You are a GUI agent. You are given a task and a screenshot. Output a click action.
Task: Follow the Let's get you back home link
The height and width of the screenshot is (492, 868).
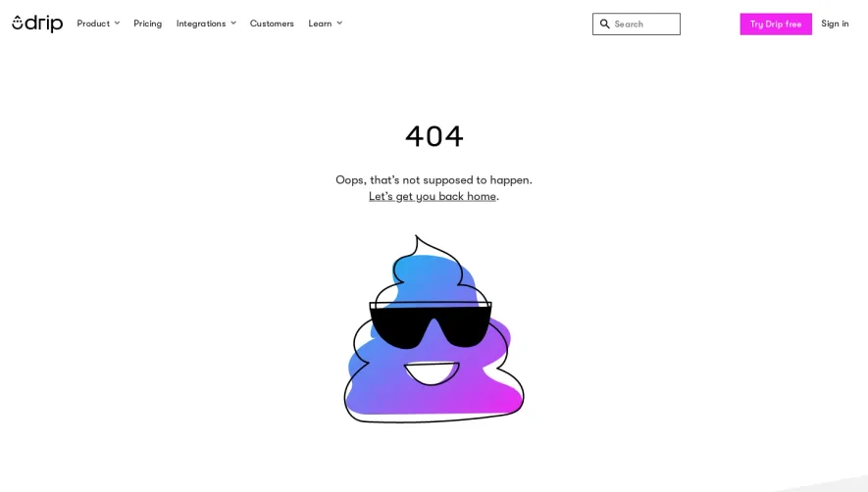[x=433, y=196]
